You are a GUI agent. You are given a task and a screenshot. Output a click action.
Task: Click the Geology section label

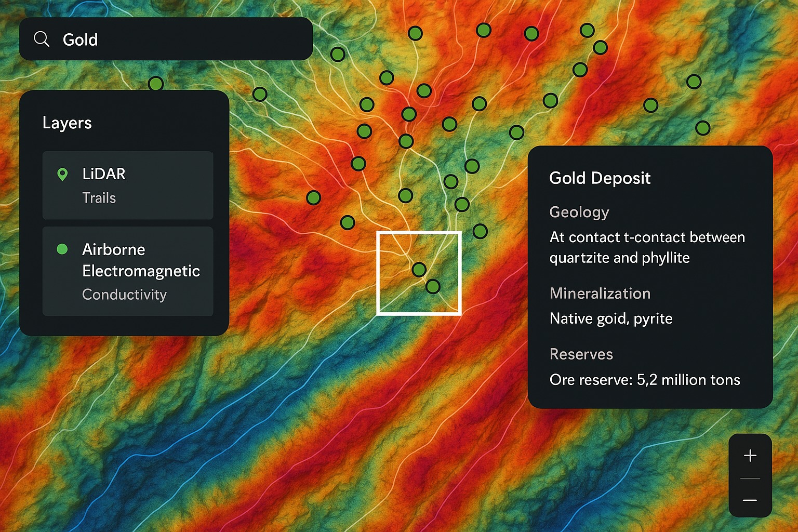point(579,212)
